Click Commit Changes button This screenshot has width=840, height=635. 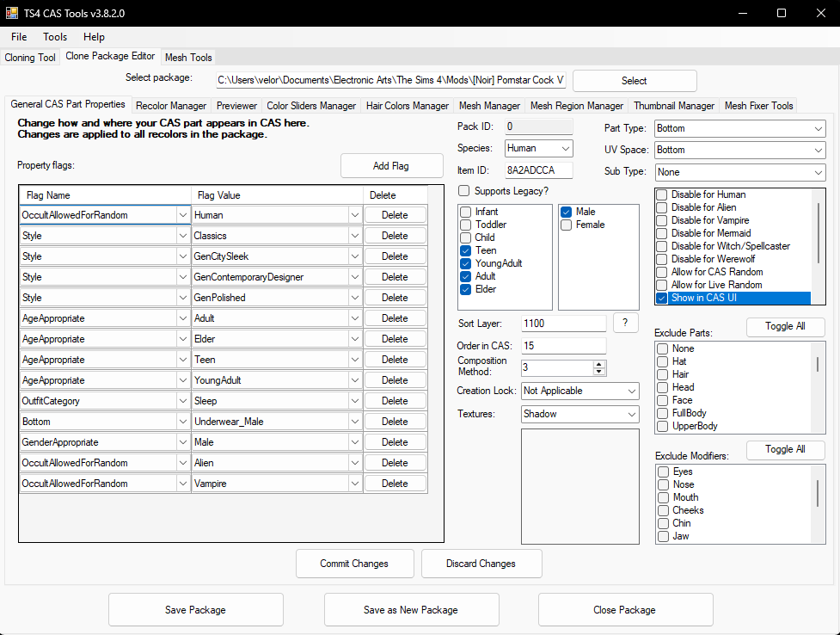click(x=354, y=564)
